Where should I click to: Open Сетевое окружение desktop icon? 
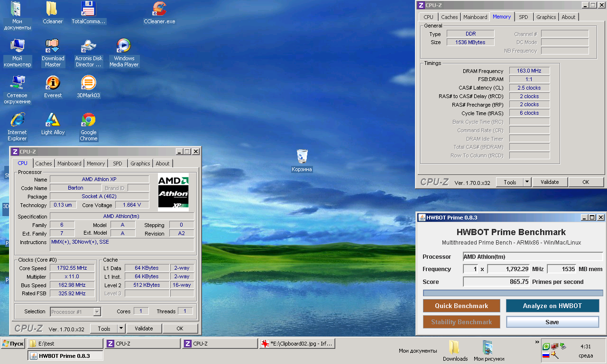(18, 90)
